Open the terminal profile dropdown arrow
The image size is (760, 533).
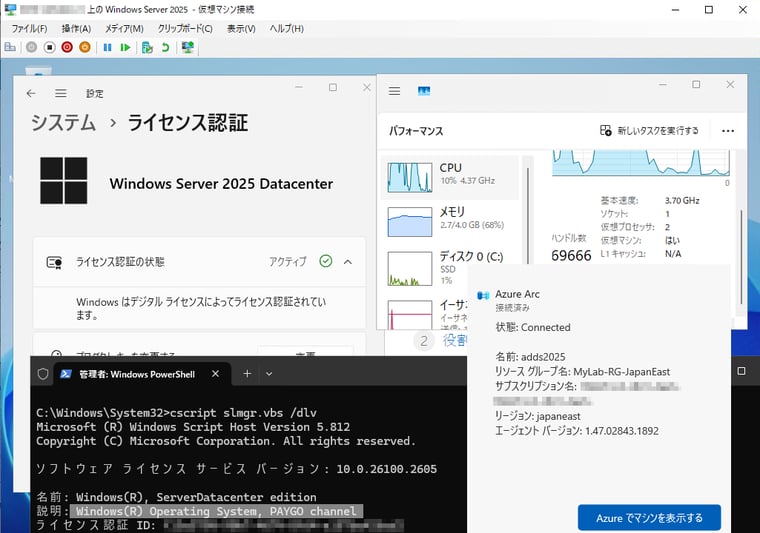pos(269,374)
